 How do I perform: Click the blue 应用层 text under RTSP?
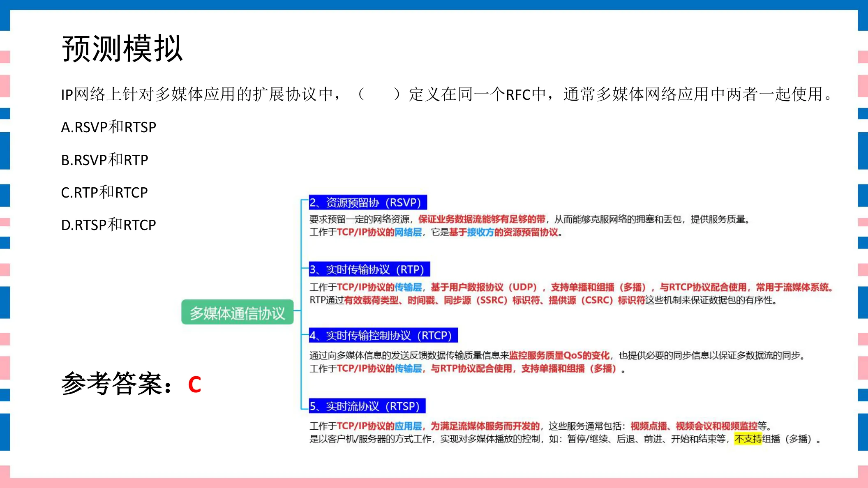408,426
